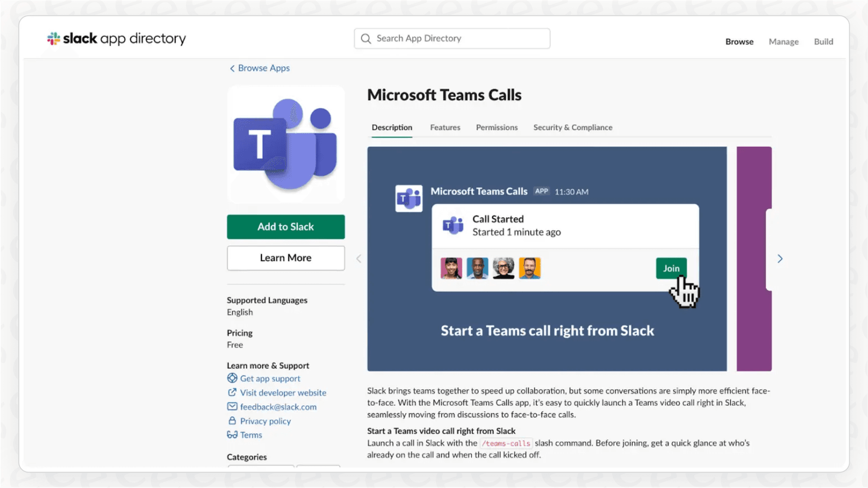Go back using the left carousel chevron
This screenshot has width=868, height=488.
pyautogui.click(x=359, y=258)
